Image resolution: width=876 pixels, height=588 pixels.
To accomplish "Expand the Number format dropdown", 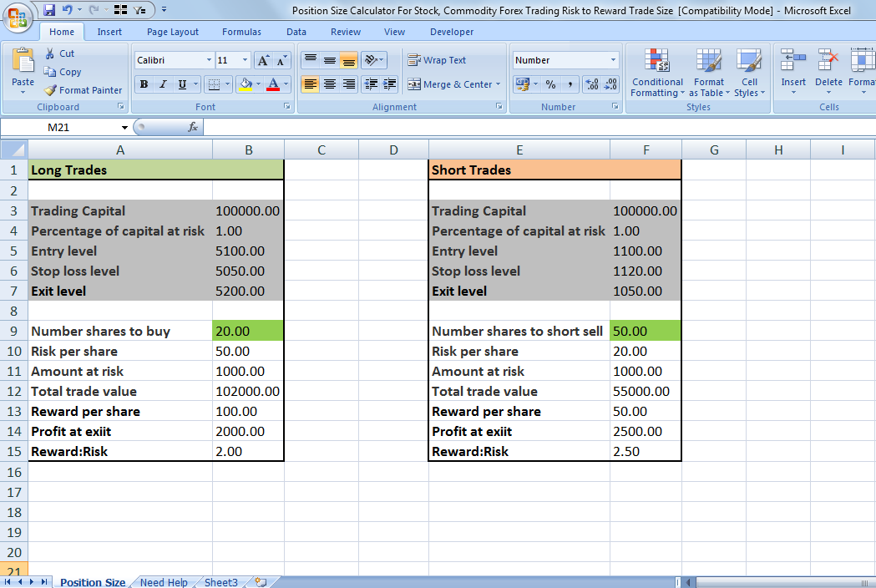I will (x=613, y=60).
